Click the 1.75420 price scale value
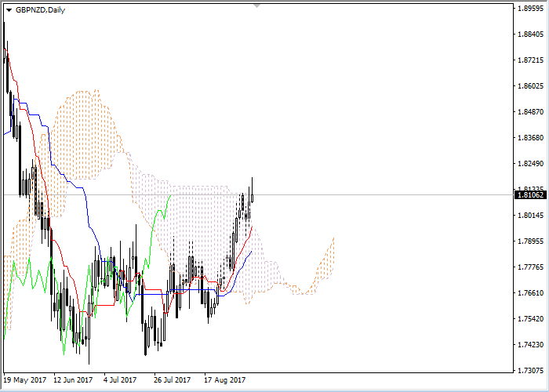The height and width of the screenshot is (392, 549). (x=531, y=319)
